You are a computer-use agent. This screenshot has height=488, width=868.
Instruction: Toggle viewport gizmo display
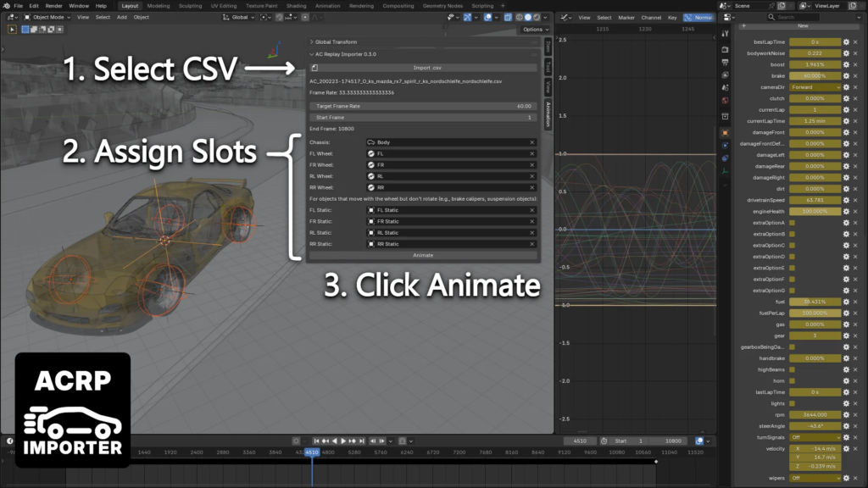pyautogui.click(x=468, y=17)
